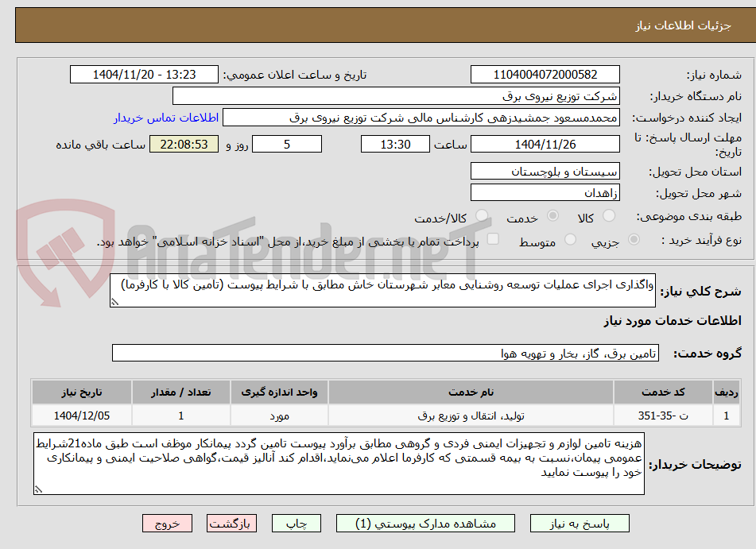Image resolution: width=756 pixels, height=549 pixels.
Task: Select the کالا radio button
Action: click(x=609, y=216)
